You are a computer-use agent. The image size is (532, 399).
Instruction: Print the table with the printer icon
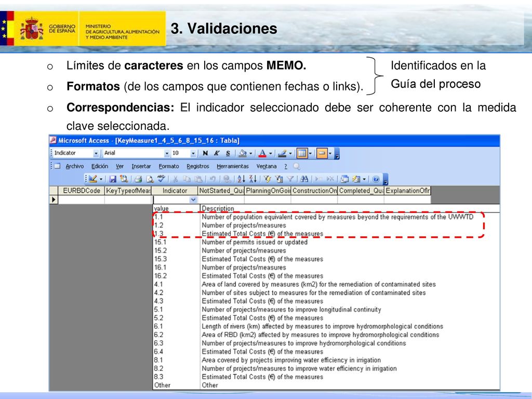[138, 179]
